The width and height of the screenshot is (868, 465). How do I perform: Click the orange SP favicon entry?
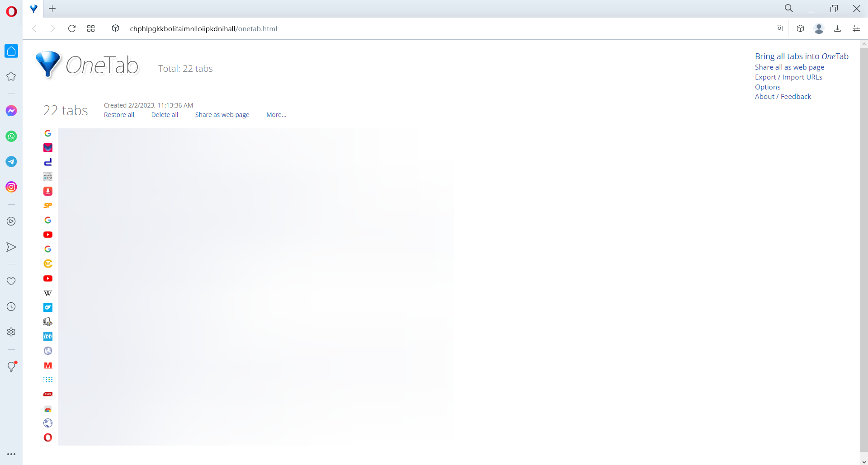[48, 206]
